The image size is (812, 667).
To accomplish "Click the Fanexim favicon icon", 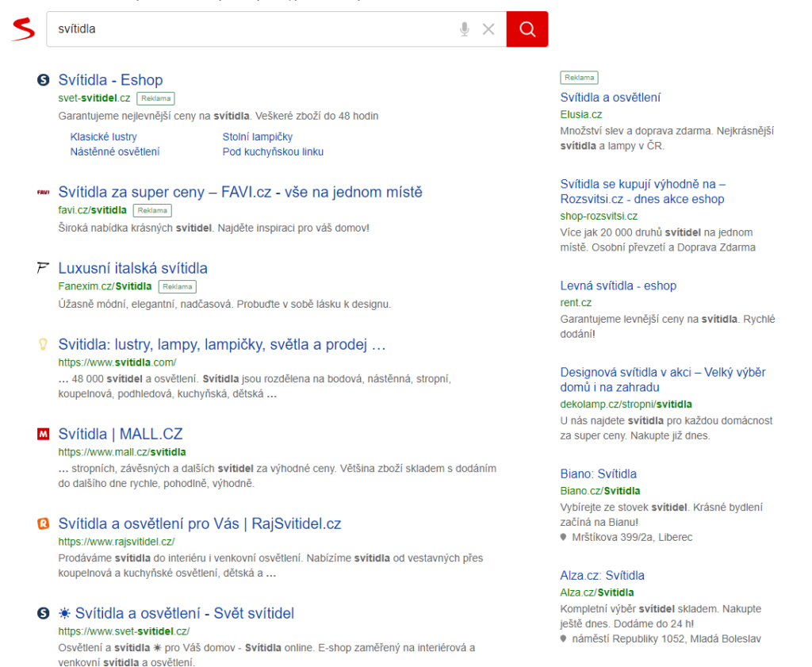I will click(43, 268).
